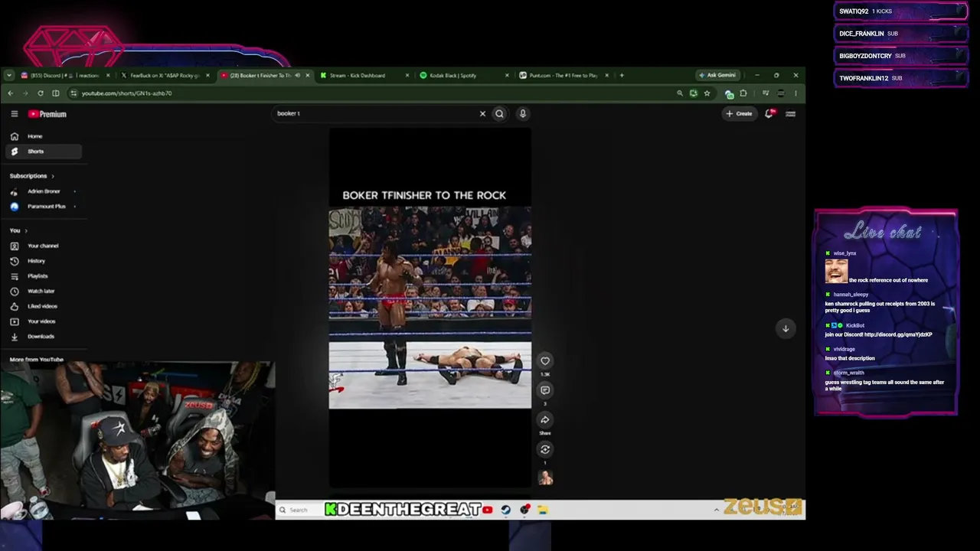The image size is (980, 551).
Task: Go to YouTube Home in sidebar
Action: (44, 136)
